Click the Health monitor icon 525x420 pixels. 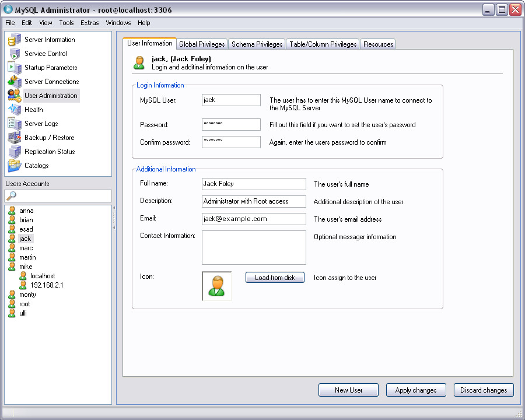point(14,110)
